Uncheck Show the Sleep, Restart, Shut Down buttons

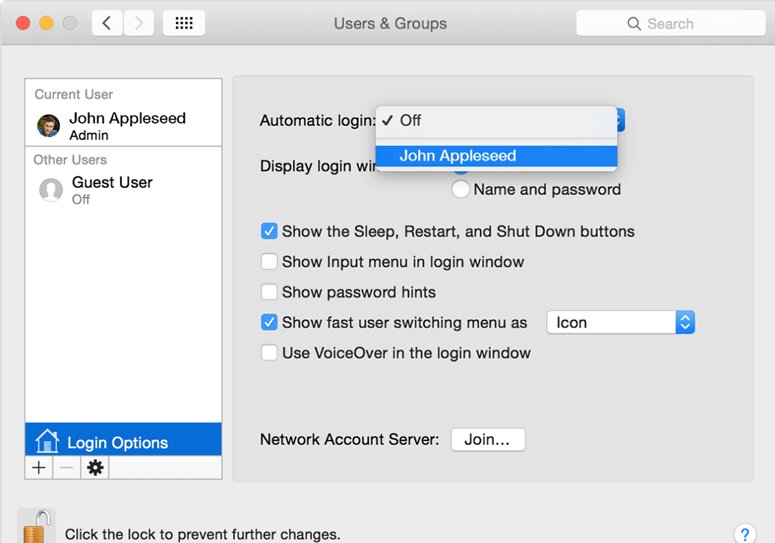(269, 231)
